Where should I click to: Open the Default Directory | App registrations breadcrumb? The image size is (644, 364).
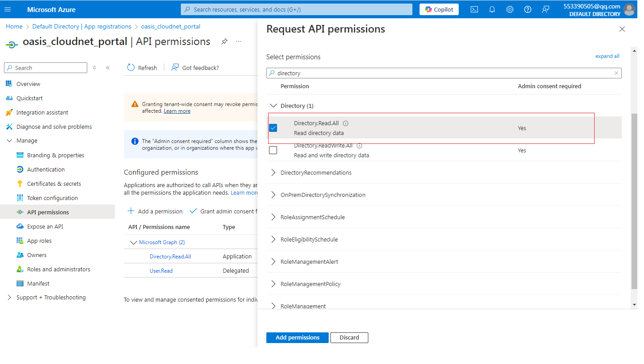(x=82, y=26)
